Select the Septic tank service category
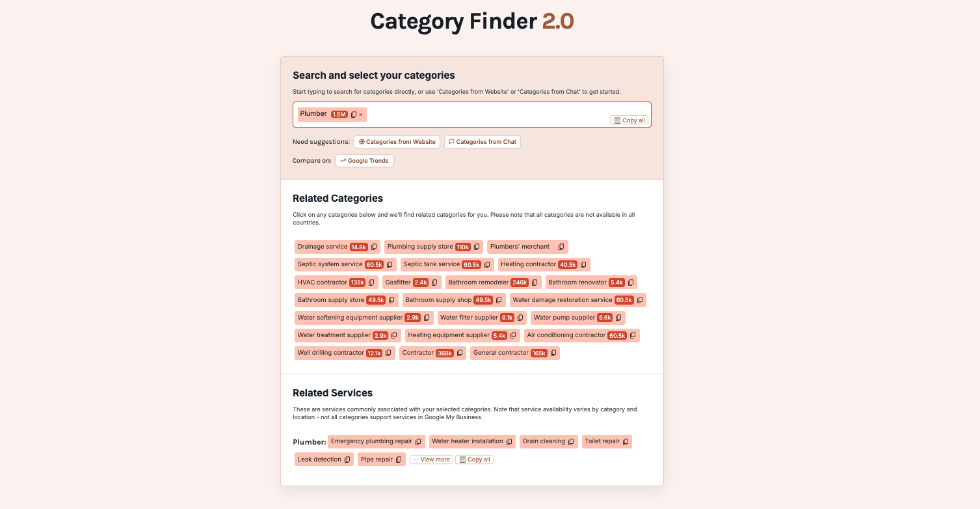This screenshot has width=980, height=509. [x=432, y=264]
